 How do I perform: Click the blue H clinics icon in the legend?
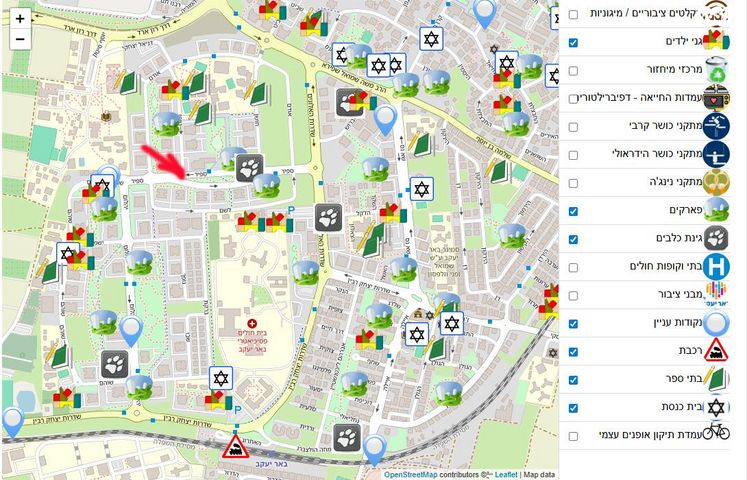[x=716, y=267]
